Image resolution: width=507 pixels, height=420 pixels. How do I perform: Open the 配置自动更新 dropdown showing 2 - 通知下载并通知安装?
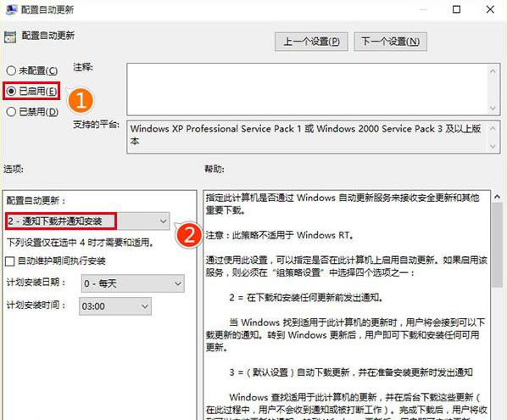[x=87, y=221]
